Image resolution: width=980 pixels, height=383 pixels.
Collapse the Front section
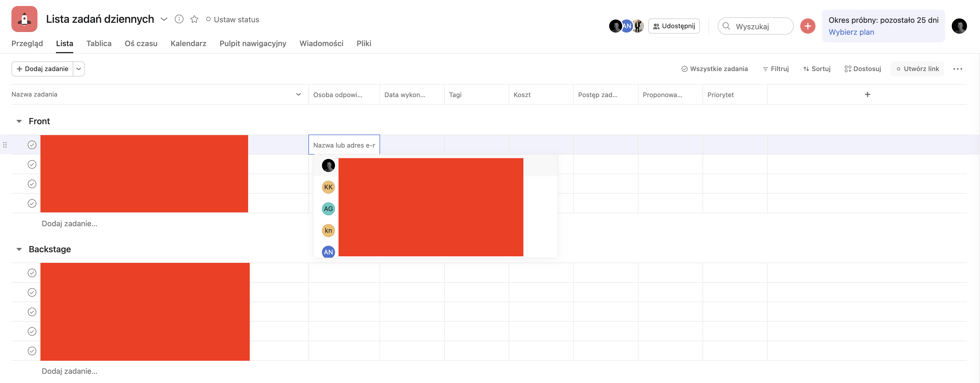pos(19,121)
